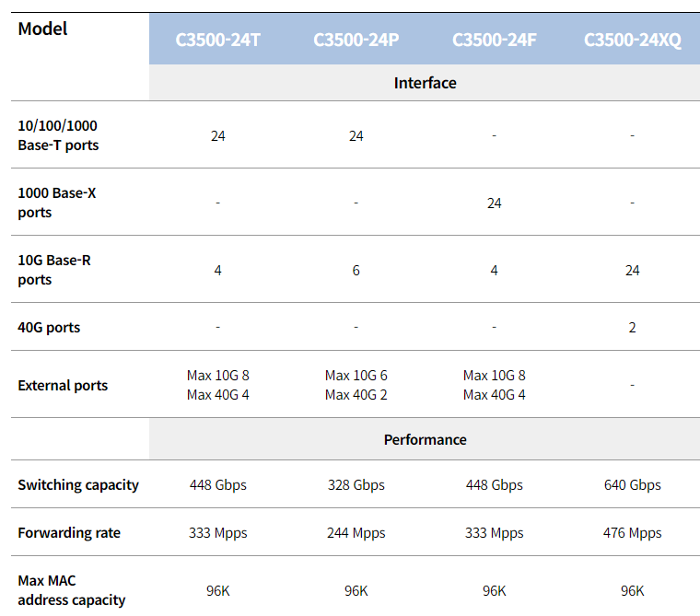Click the 640 Gbps switching capacity value

[632, 484]
